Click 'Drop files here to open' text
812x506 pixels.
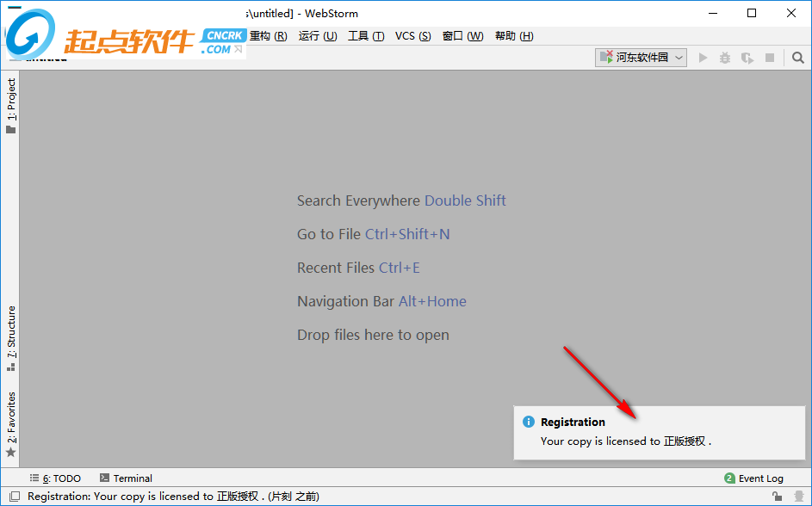pyautogui.click(x=373, y=336)
